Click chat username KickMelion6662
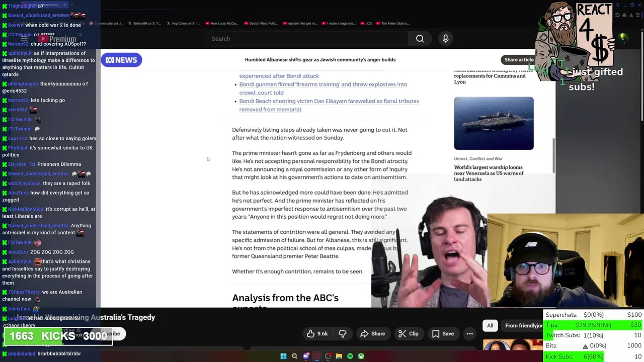This screenshot has height=362, width=644. click(x=26, y=209)
